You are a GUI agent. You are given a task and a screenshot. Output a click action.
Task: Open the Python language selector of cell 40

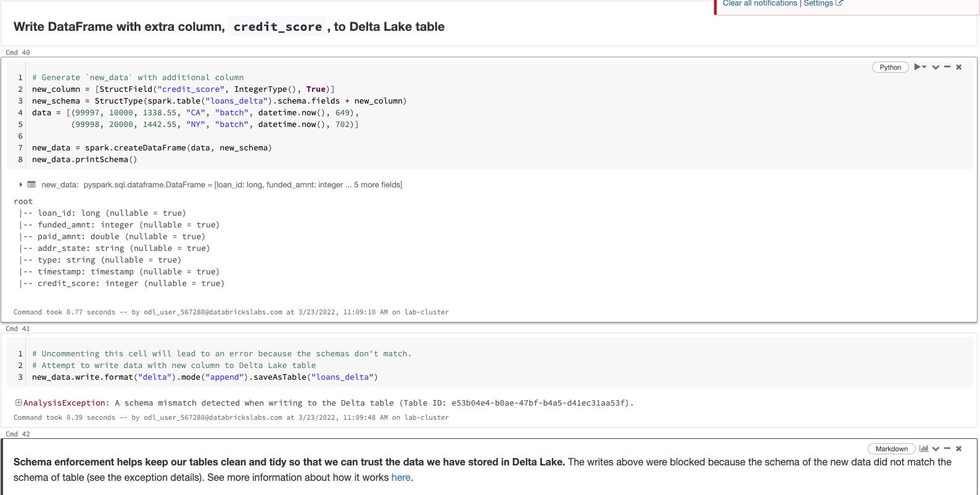[890, 67]
